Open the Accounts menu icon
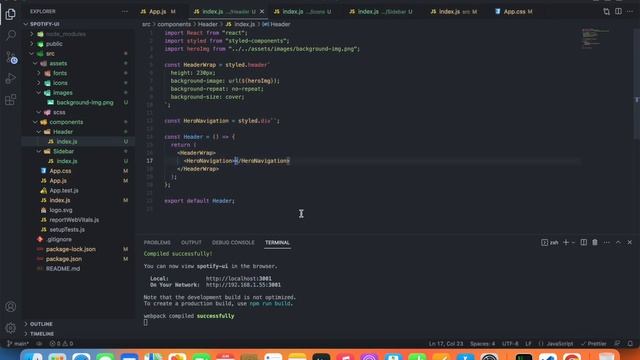The height and width of the screenshot is (360, 640). click(x=11, y=307)
